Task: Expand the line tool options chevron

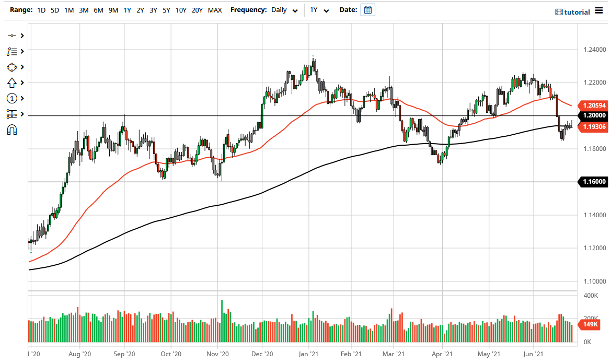Action: tap(22, 36)
